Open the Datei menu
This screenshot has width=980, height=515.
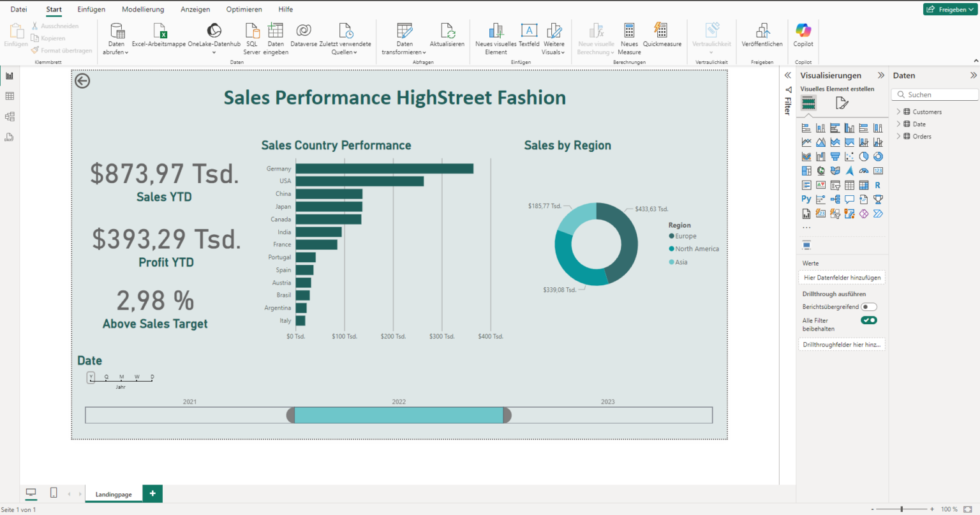[x=19, y=10]
